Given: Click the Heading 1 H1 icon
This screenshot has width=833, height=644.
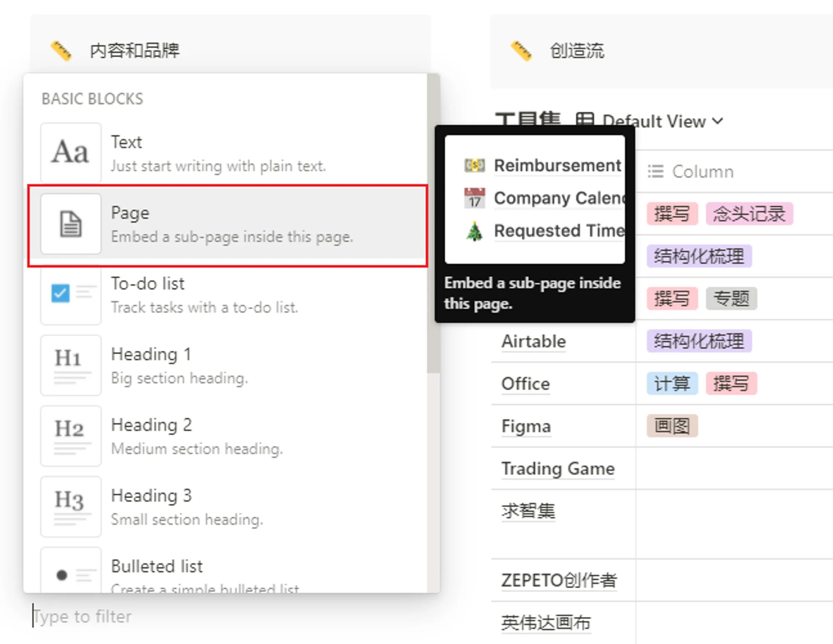Looking at the screenshot, I should pos(71,365).
